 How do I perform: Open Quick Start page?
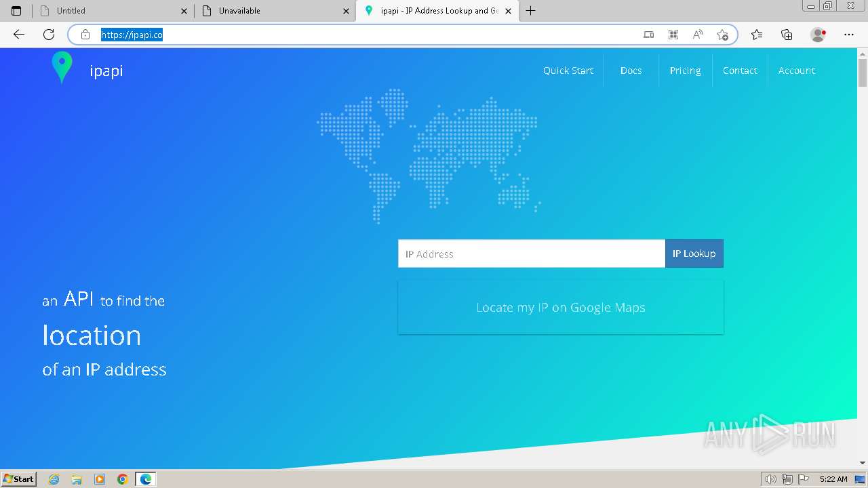click(568, 70)
